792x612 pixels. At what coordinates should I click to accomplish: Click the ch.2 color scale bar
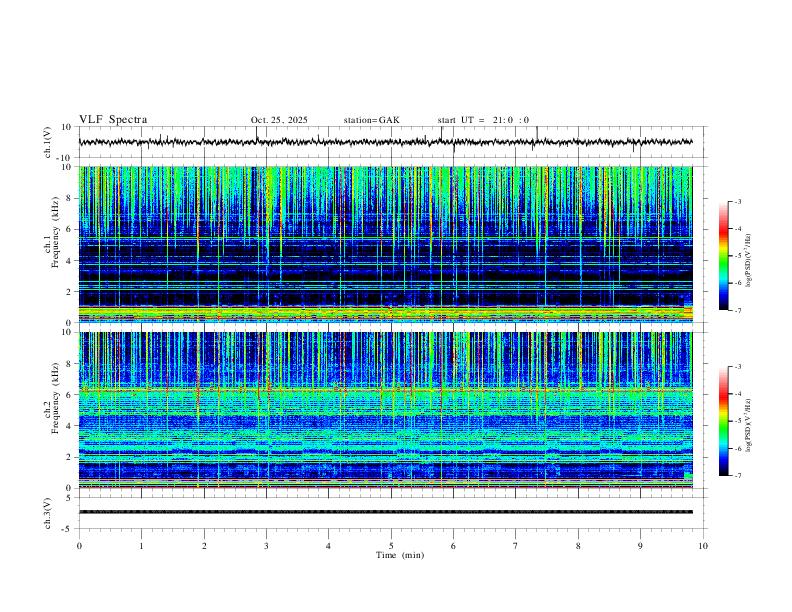coord(723,421)
